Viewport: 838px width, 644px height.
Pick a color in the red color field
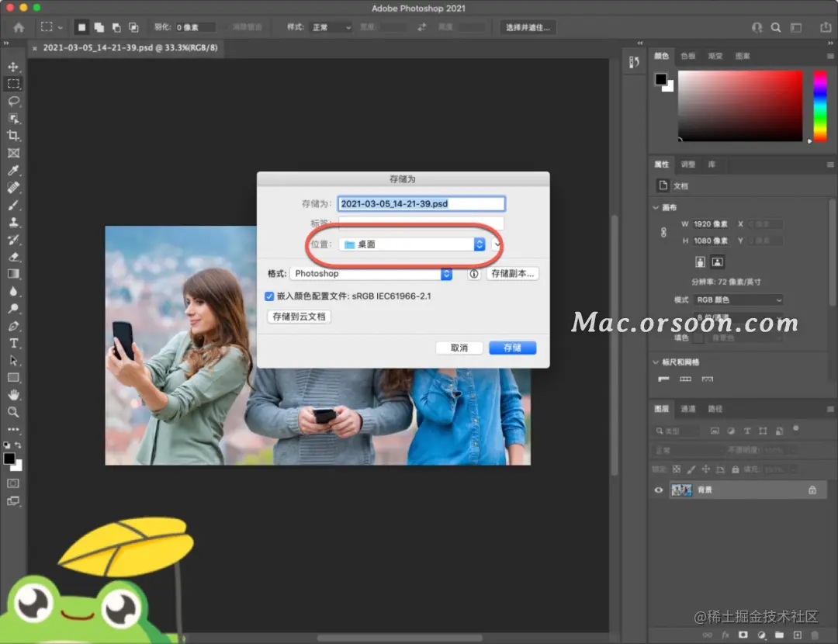click(x=740, y=106)
